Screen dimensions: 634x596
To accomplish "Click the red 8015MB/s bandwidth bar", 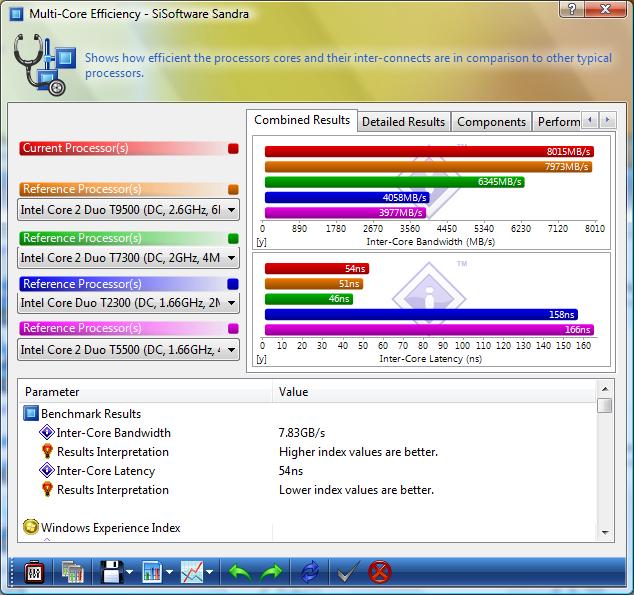I will (429, 152).
